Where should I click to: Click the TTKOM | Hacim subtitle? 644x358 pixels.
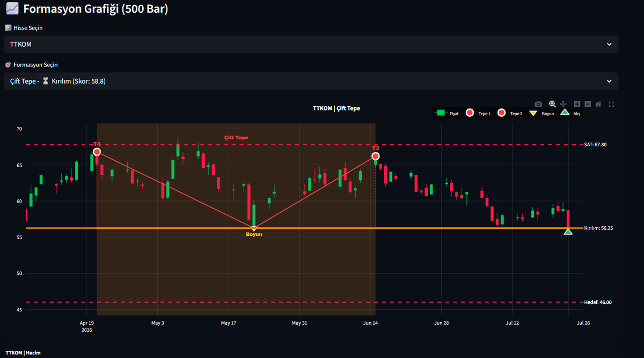click(23, 353)
